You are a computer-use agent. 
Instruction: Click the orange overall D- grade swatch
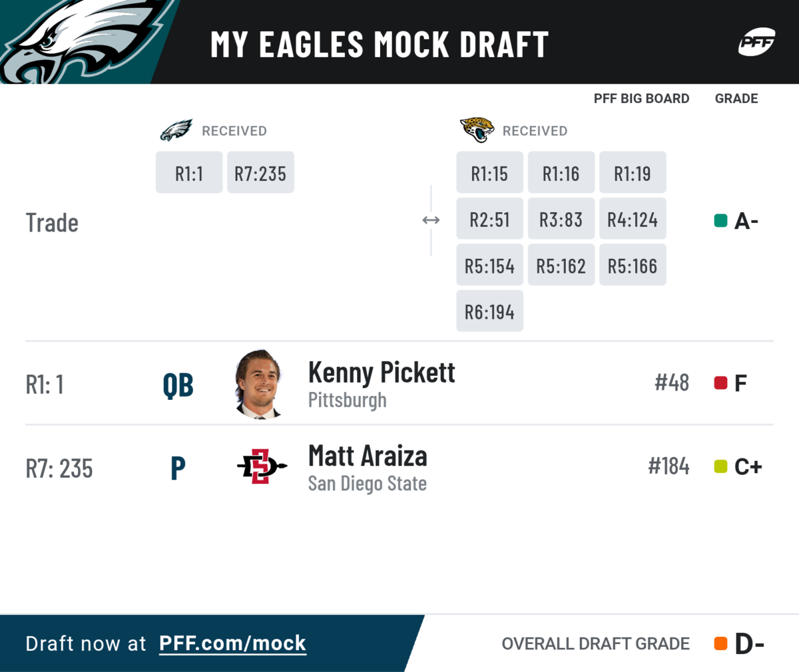click(720, 643)
